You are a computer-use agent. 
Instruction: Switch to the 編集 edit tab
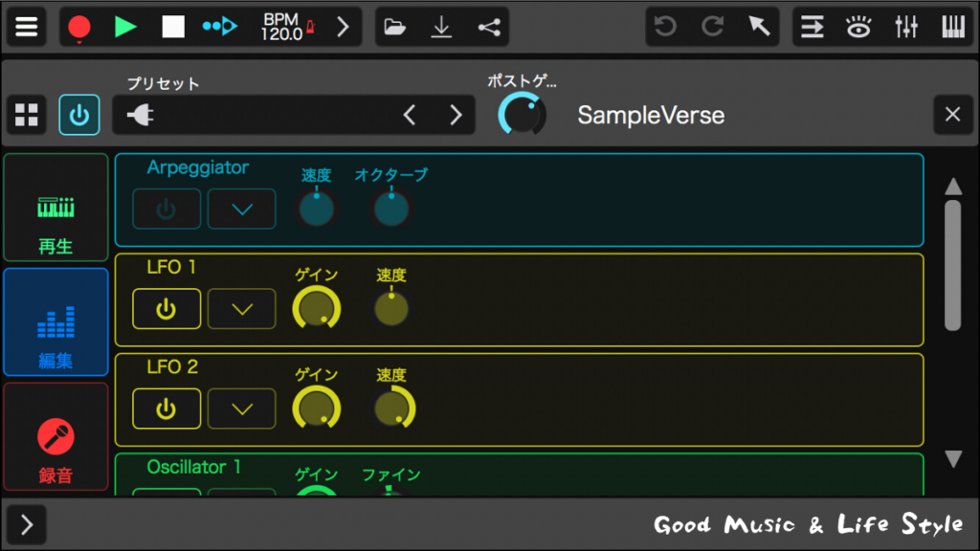(x=56, y=322)
